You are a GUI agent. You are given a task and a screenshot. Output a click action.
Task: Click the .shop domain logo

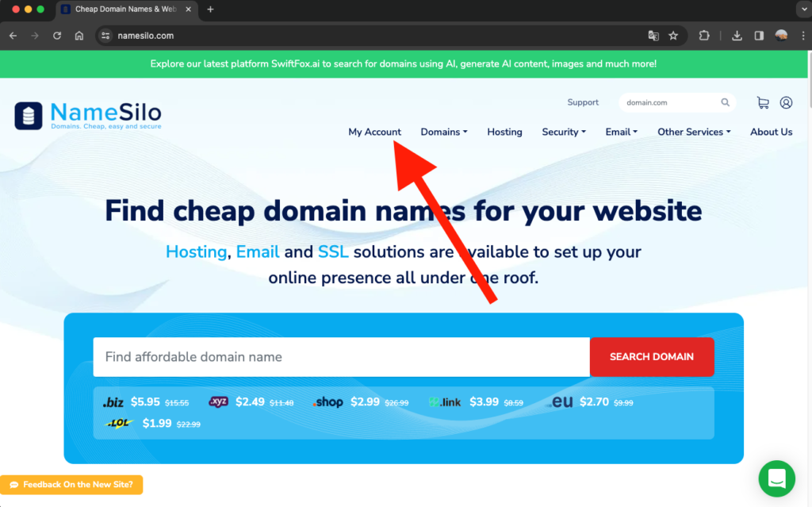[328, 402]
